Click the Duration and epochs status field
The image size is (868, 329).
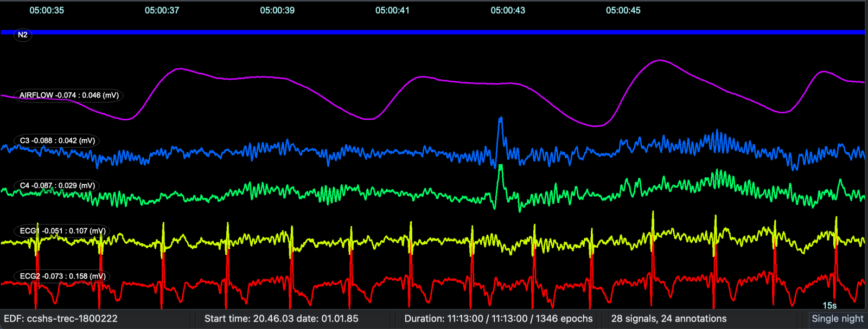(499, 319)
